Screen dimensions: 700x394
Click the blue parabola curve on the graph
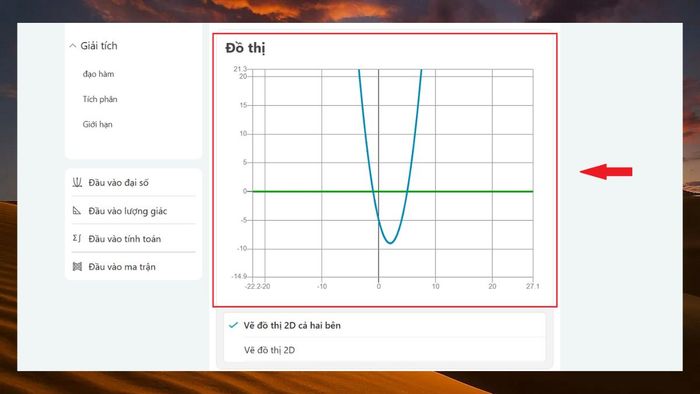coord(390,242)
